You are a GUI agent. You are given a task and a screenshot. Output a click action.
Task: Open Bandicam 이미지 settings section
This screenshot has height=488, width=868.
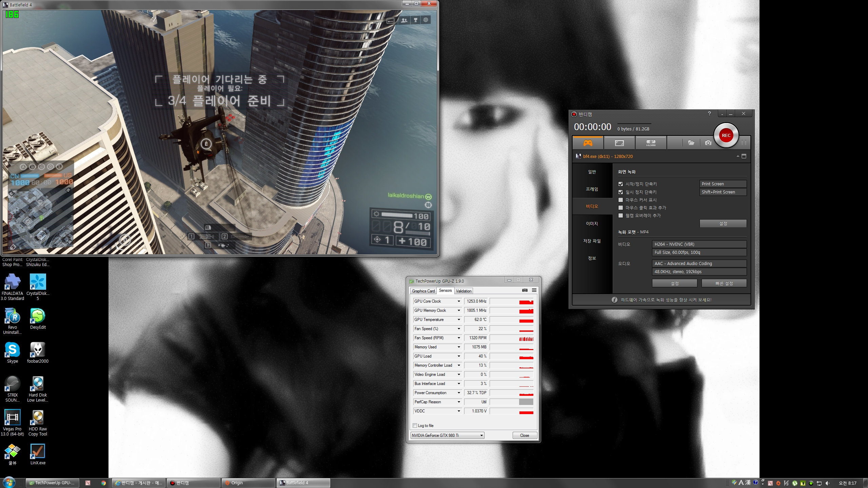592,224
